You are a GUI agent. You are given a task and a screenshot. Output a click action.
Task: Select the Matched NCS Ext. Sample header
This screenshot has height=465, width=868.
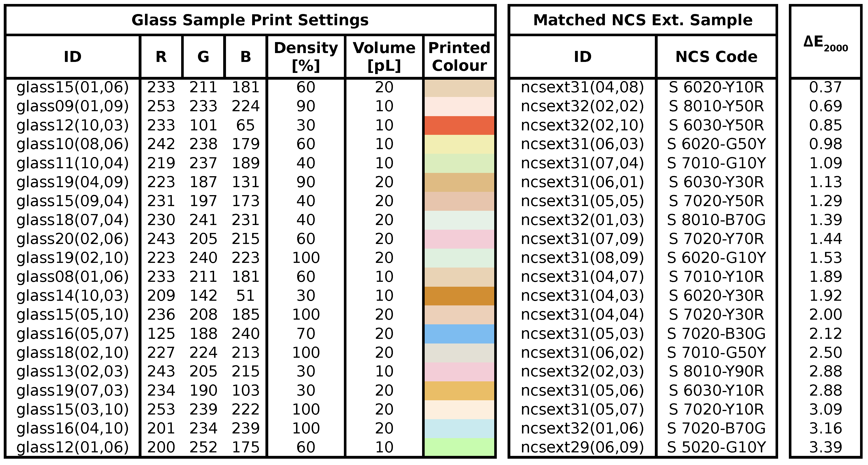click(642, 20)
